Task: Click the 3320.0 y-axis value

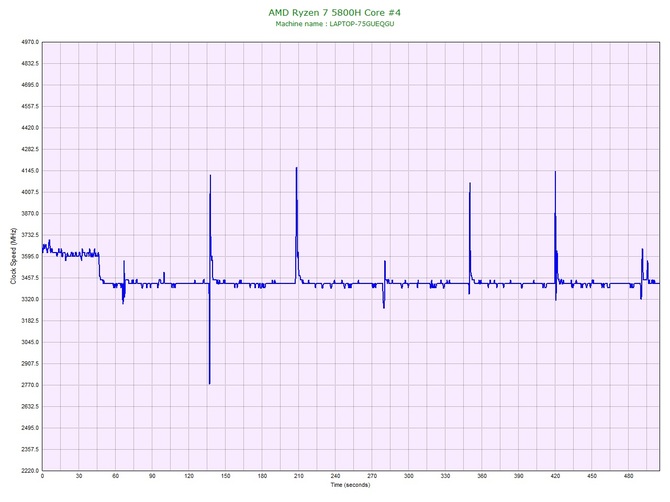Action: tap(30, 299)
